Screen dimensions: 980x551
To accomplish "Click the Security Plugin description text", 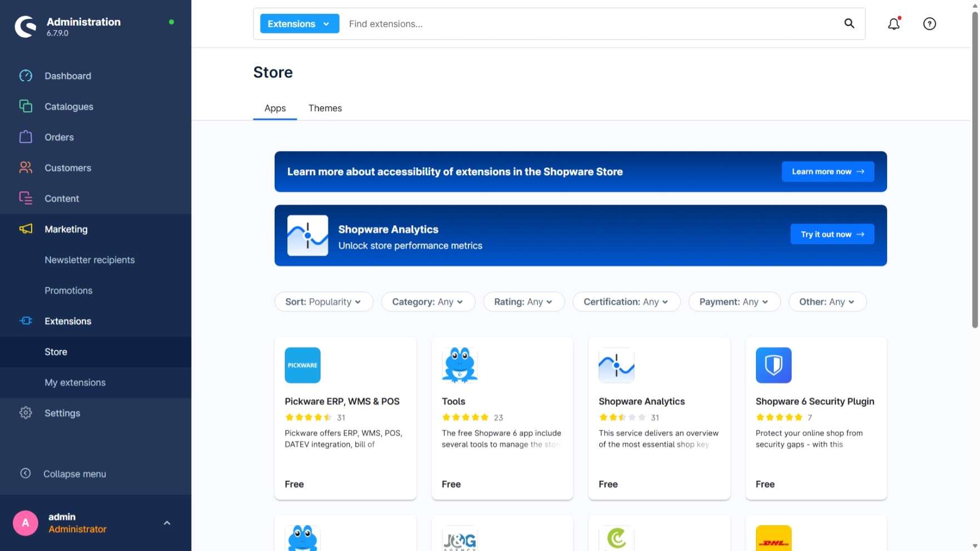I will [809, 439].
